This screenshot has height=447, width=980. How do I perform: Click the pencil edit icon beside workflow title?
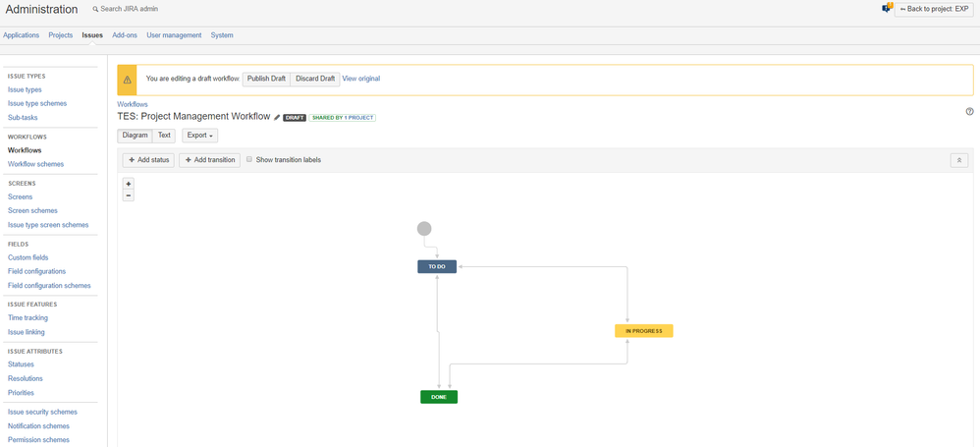click(x=277, y=118)
